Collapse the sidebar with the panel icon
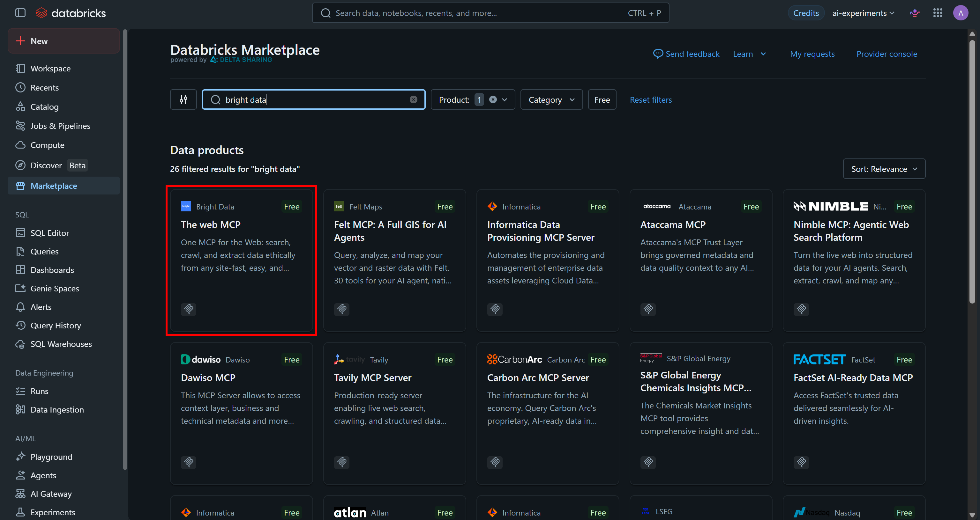980x520 pixels. 20,13
